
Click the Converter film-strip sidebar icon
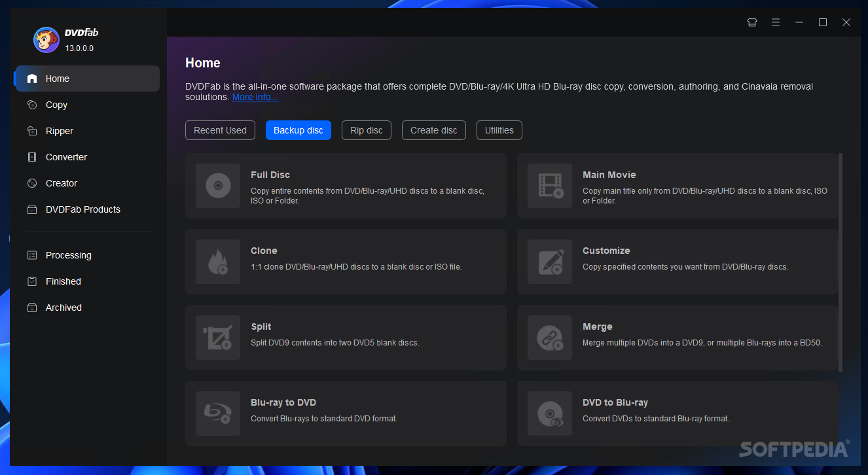pyautogui.click(x=32, y=157)
